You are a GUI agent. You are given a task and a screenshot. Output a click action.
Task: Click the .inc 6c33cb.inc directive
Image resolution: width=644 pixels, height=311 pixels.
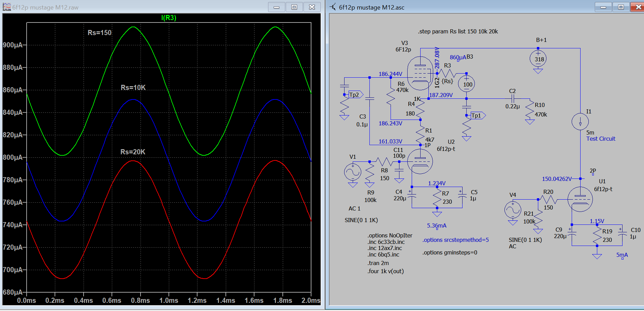coord(386,242)
